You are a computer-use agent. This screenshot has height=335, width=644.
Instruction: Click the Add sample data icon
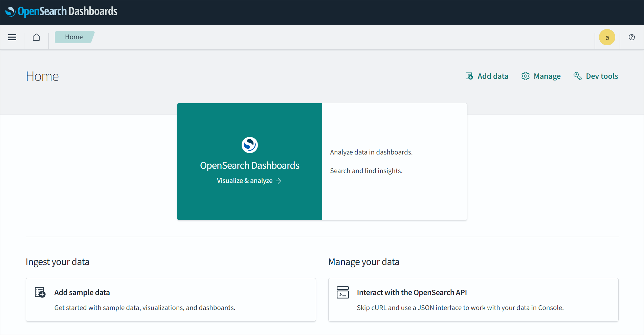40,292
